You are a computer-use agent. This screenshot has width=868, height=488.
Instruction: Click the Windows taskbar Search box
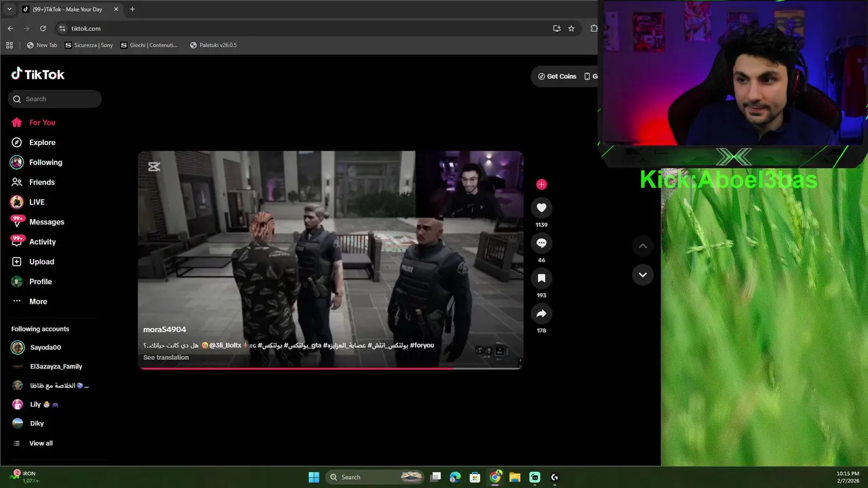(x=376, y=477)
